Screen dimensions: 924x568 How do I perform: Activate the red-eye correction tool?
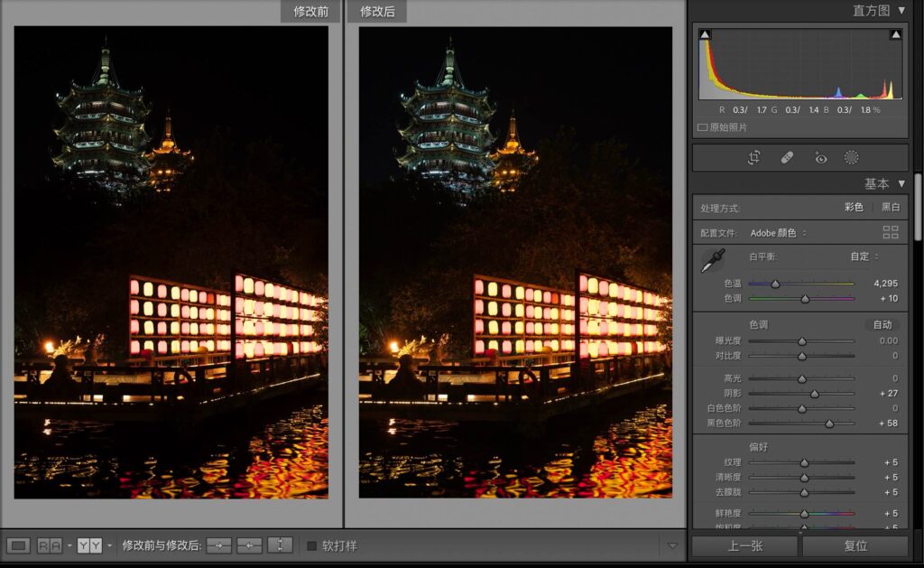819,158
